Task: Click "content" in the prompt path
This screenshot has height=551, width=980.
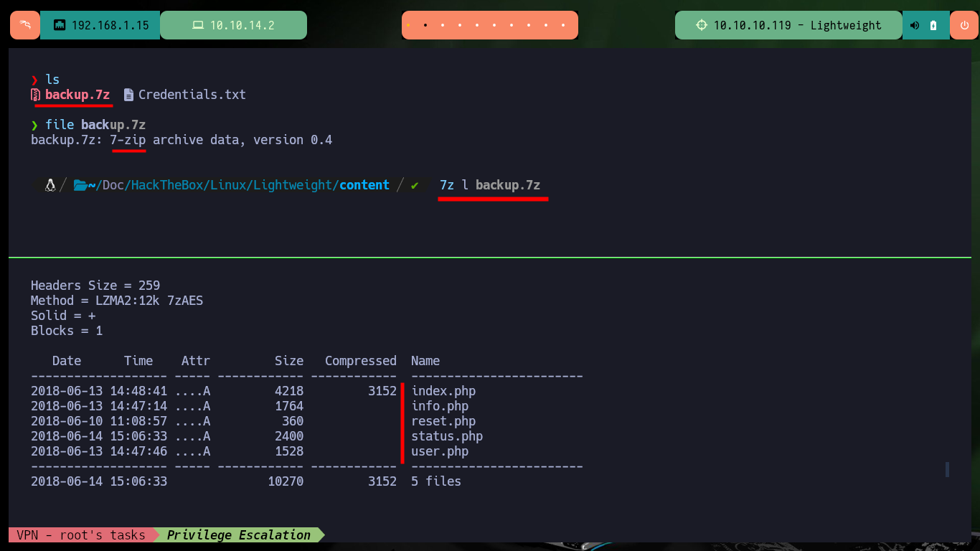Action: pos(364,185)
